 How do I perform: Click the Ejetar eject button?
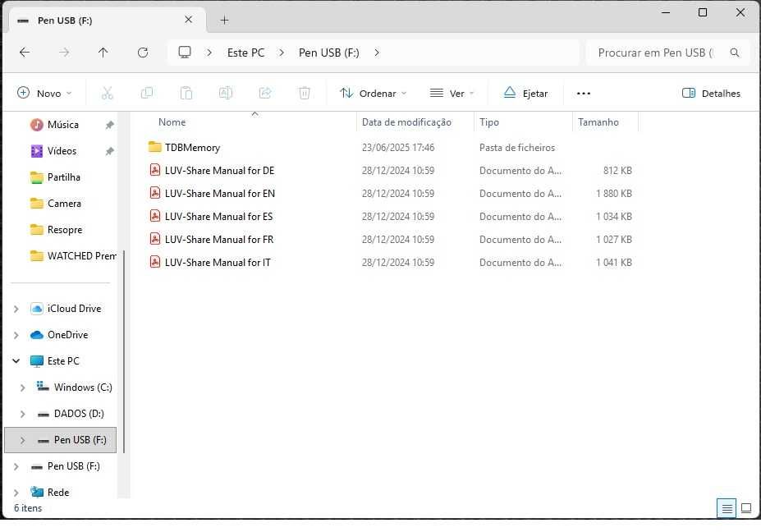click(x=526, y=94)
